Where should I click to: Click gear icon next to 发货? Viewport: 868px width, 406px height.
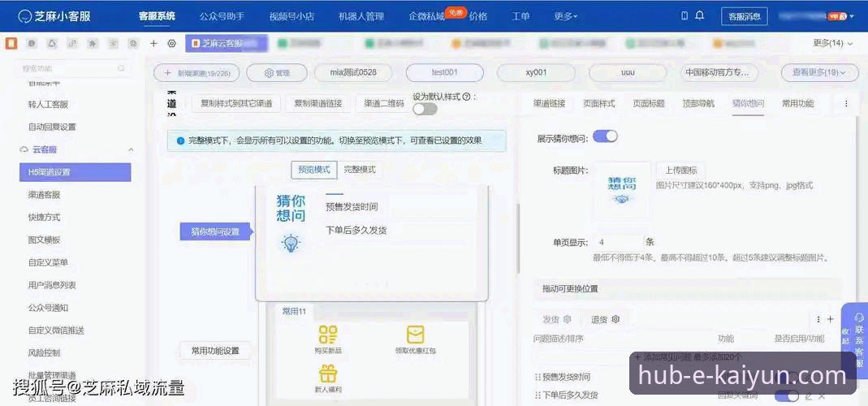(567, 319)
